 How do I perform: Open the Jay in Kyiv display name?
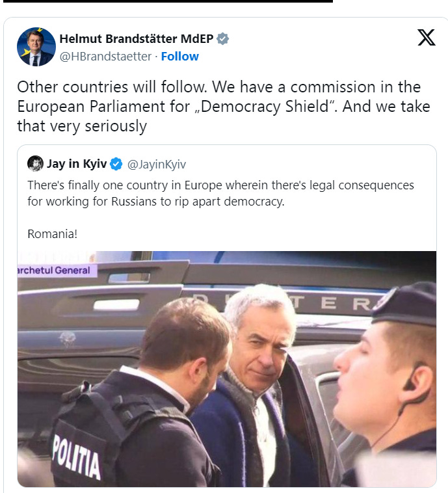click(77, 164)
